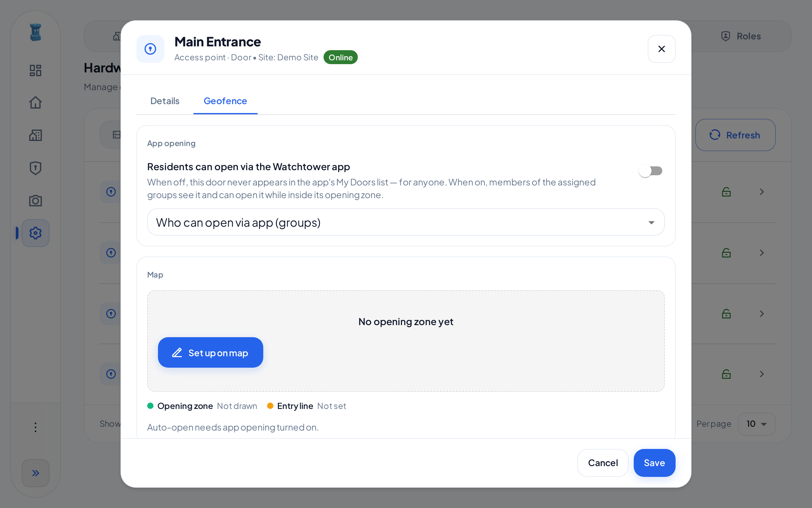
Task: Open the three-dot more menu in sidebar
Action: (35, 427)
